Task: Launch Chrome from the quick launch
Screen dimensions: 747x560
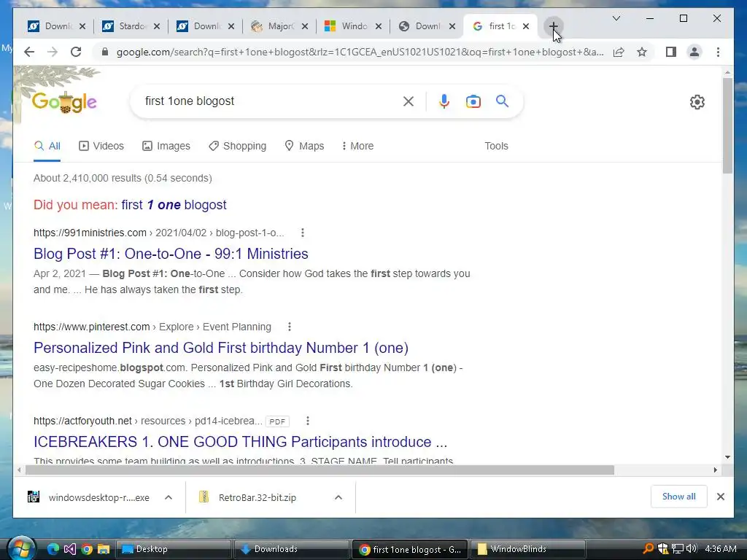Action: 87,549
